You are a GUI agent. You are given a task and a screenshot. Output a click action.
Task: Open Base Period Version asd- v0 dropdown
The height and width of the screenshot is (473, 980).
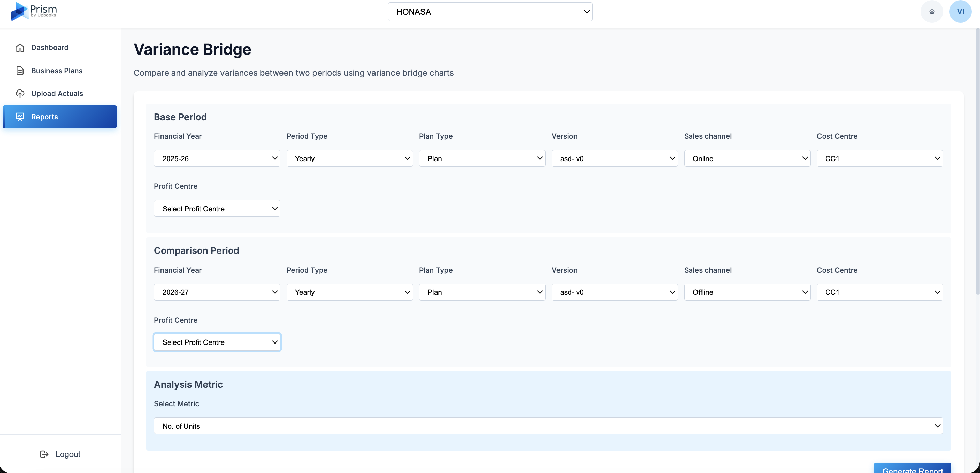(614, 158)
